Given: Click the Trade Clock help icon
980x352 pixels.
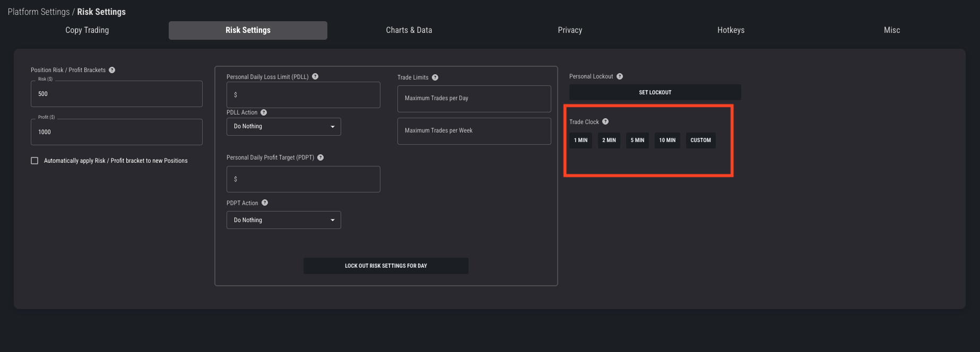Looking at the screenshot, I should tap(605, 121).
